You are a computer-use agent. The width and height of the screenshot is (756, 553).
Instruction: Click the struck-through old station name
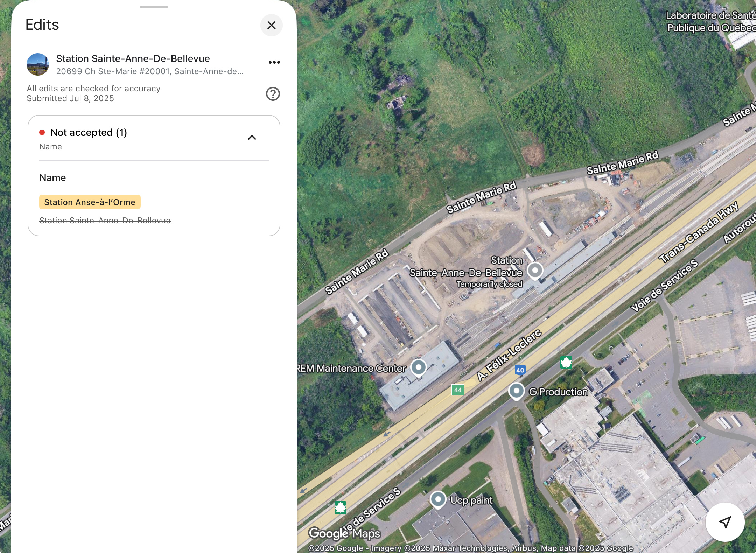(x=105, y=220)
